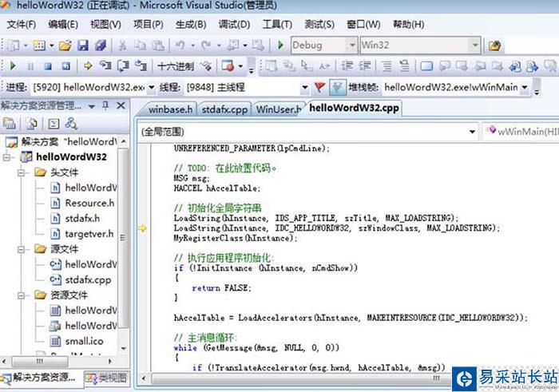
Task: Open the Debug configuration dropdown
Action: [x=352, y=46]
